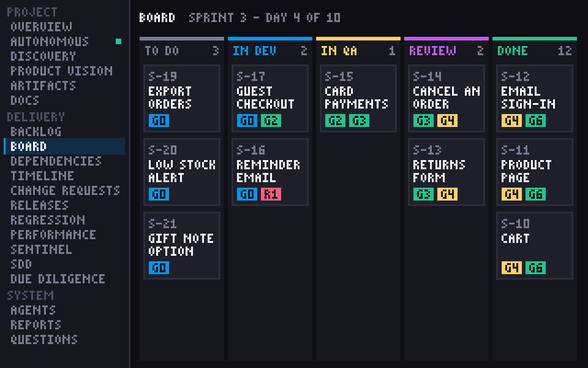Open Product Vision from the sidebar
This screenshot has width=588, height=368.
click(x=61, y=71)
